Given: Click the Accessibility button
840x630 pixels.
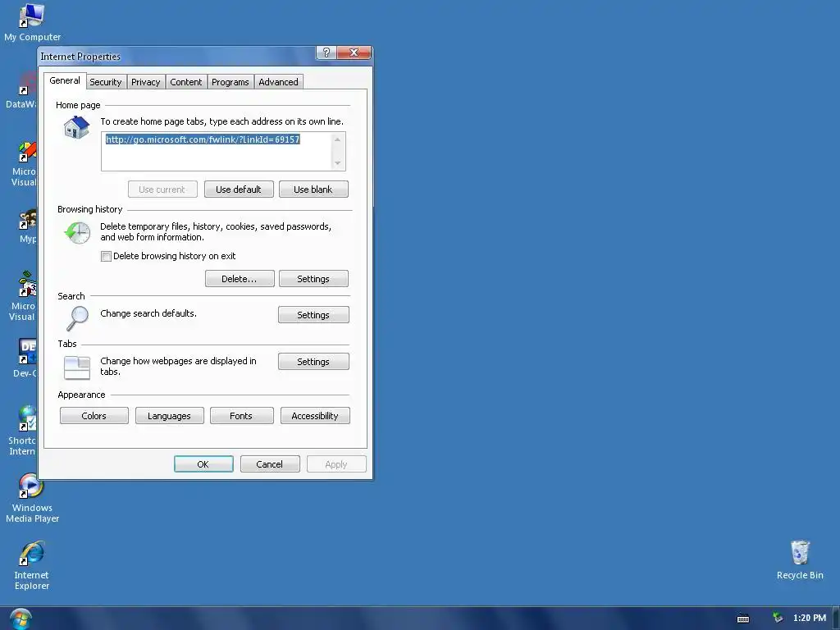Looking at the screenshot, I should point(315,416).
